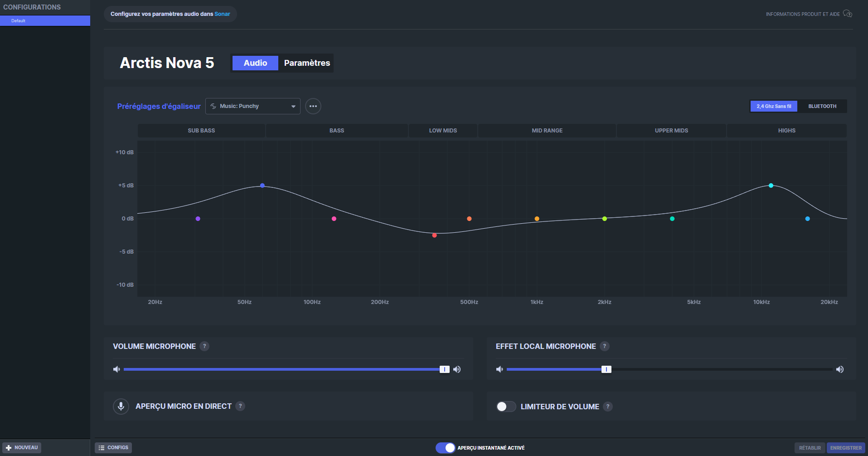Click the microphone volume low speaker icon

coord(116,369)
